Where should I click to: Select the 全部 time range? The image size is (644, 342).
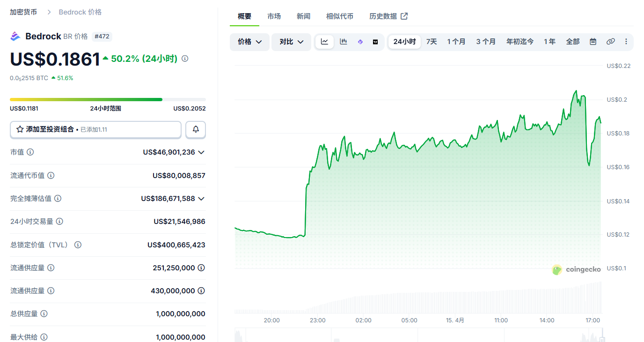coord(573,42)
